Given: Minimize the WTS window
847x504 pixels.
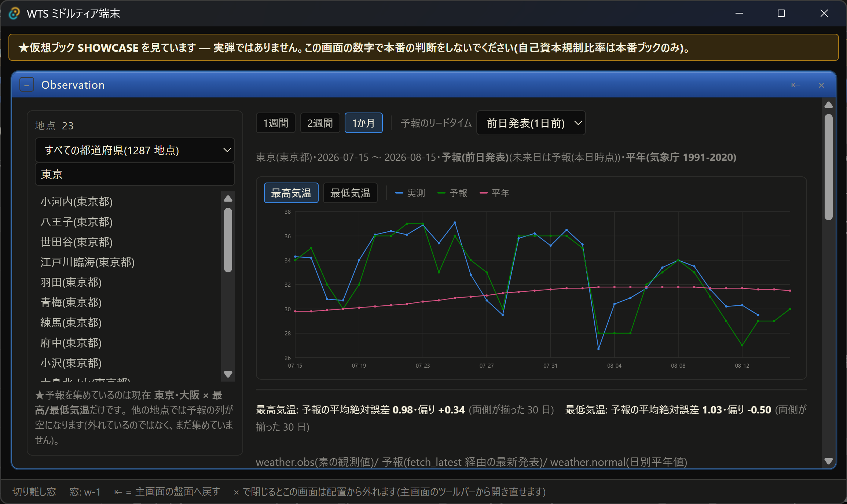Looking at the screenshot, I should 739,14.
